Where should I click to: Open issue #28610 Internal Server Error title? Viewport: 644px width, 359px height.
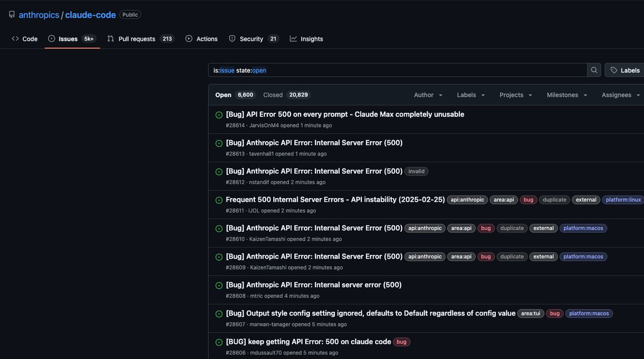coord(314,228)
